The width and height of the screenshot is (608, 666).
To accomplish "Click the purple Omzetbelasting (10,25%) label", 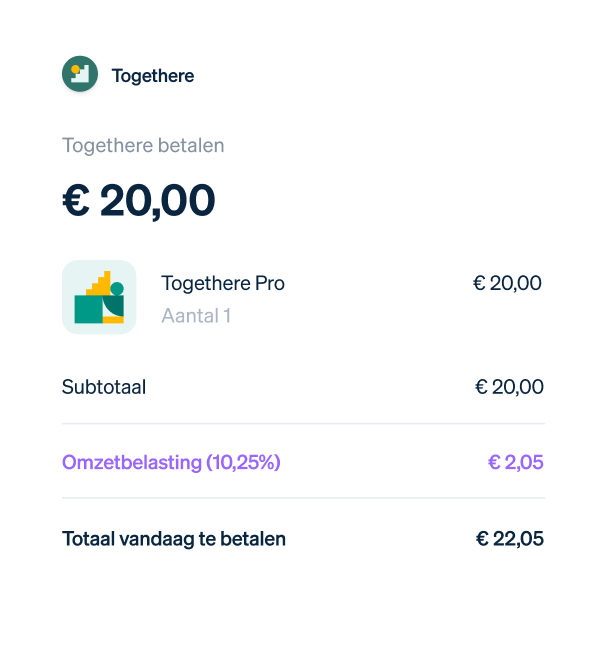I will (x=171, y=463).
